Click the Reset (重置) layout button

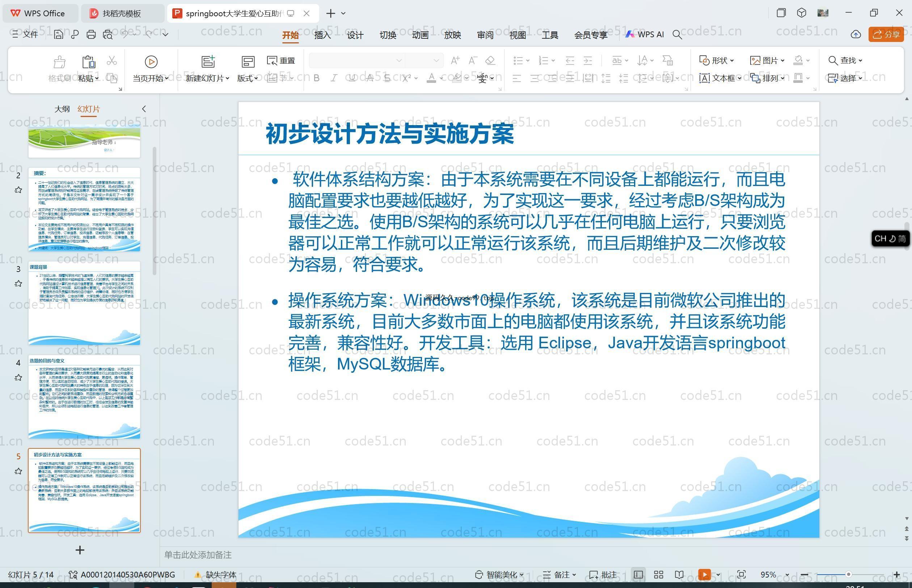281,61
